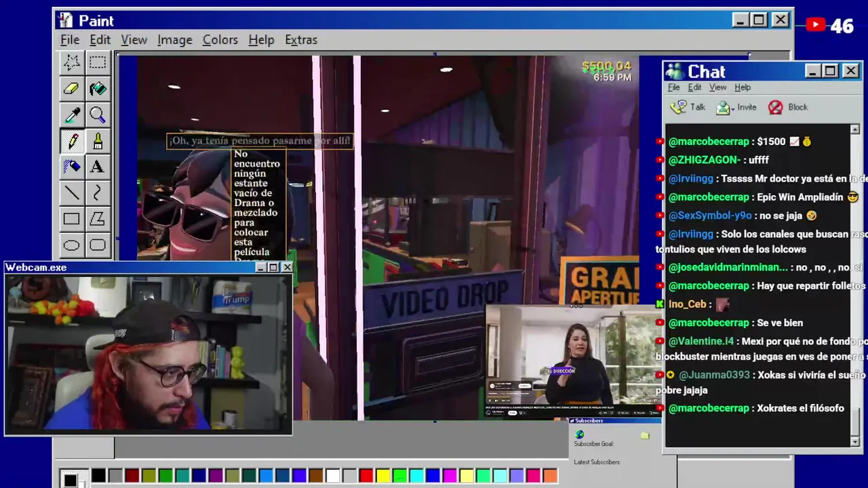Select the rectangular Select tool
This screenshot has height=488, width=868.
click(98, 63)
